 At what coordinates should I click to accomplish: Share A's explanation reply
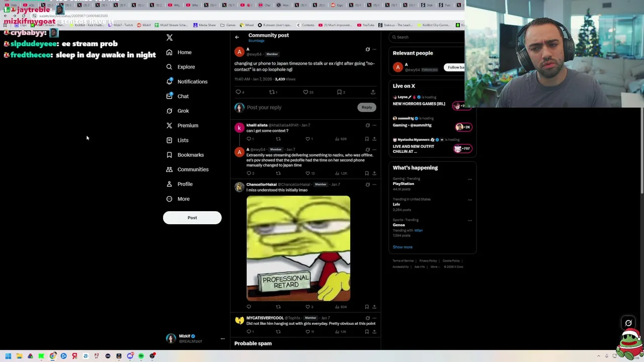point(374,173)
